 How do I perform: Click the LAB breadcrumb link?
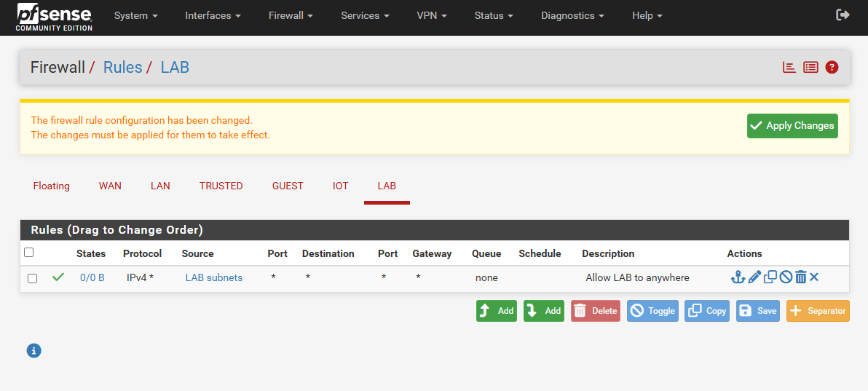click(x=175, y=68)
